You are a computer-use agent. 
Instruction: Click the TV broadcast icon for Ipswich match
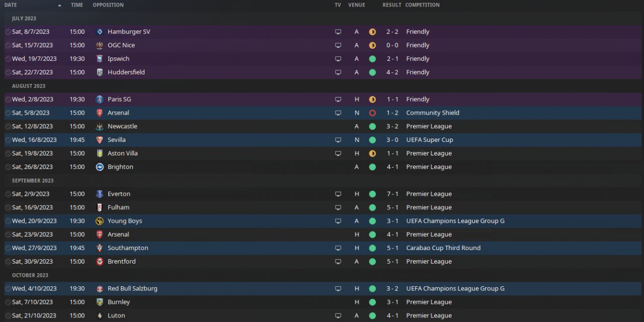[338, 59]
